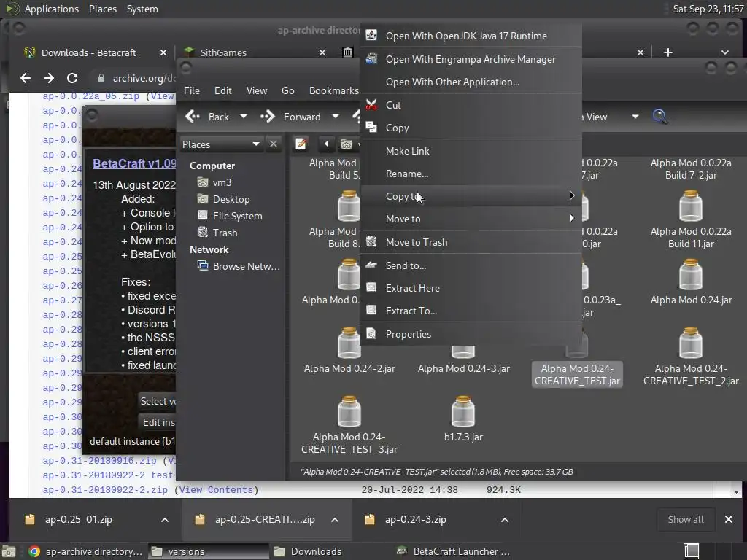The height and width of the screenshot is (560, 747).
Task: Click the Properties document icon
Action: (x=371, y=333)
